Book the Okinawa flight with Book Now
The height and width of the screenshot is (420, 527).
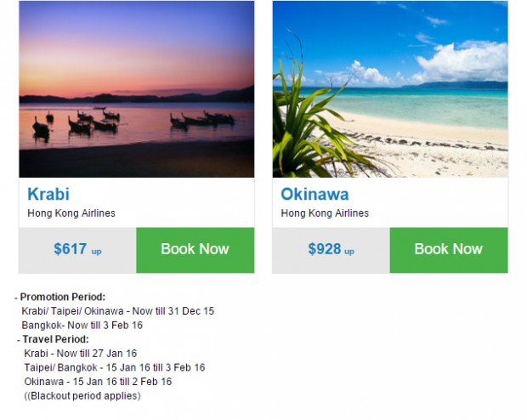449,250
